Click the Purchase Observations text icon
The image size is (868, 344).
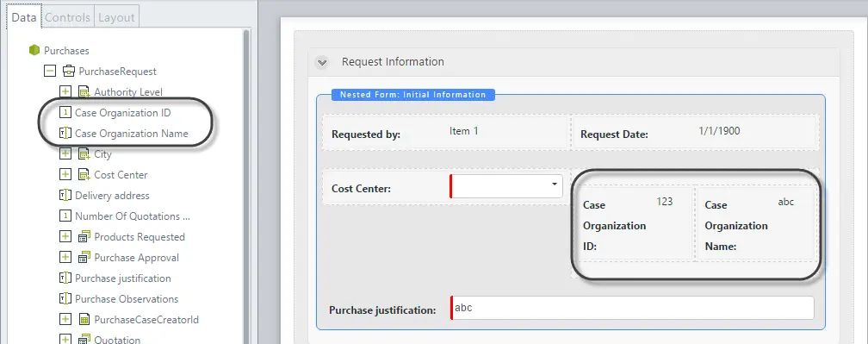point(65,298)
